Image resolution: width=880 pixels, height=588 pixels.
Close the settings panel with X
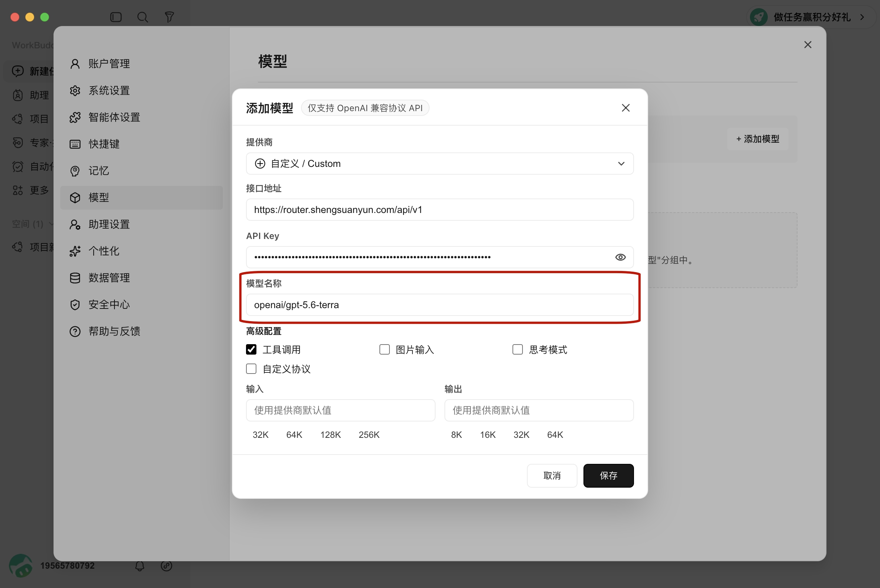(x=808, y=45)
